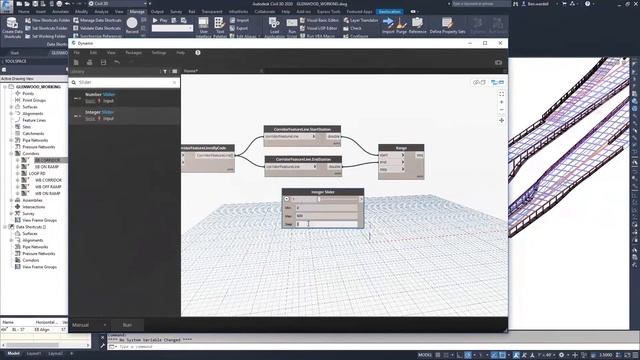Click the library layout view icon
This screenshot has height=360, width=640.
pos(175,71)
